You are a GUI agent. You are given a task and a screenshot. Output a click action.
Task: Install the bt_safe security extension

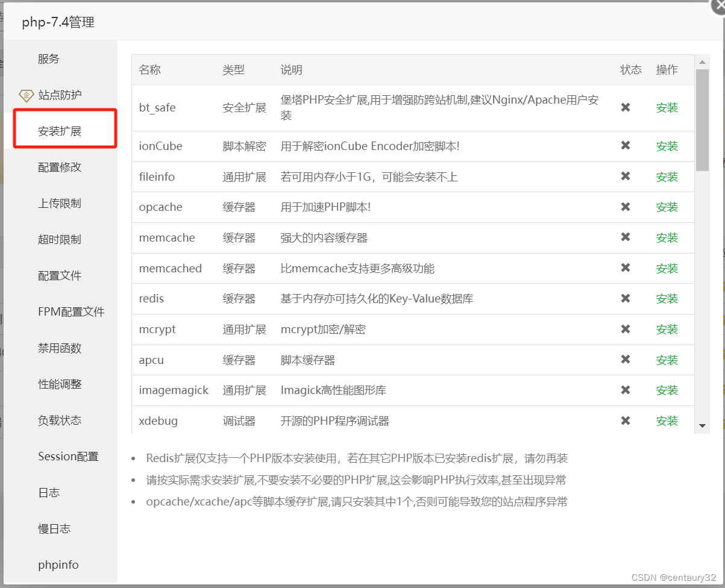click(x=667, y=107)
